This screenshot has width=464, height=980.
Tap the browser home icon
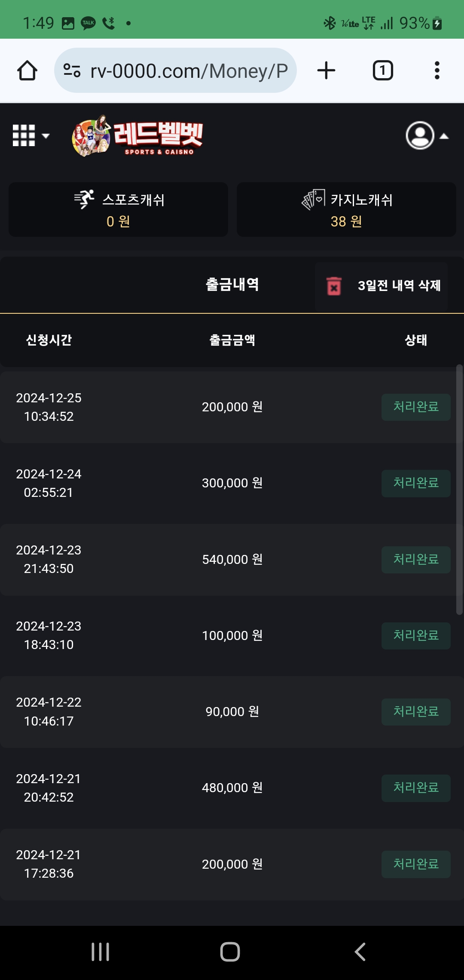27,70
